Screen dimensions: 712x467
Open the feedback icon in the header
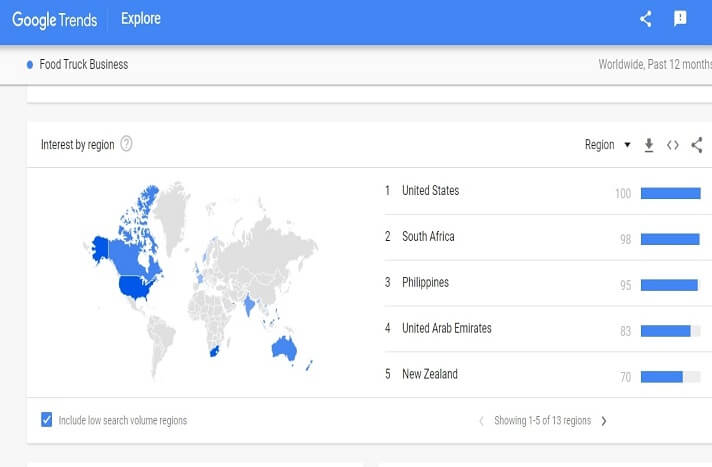pos(680,18)
